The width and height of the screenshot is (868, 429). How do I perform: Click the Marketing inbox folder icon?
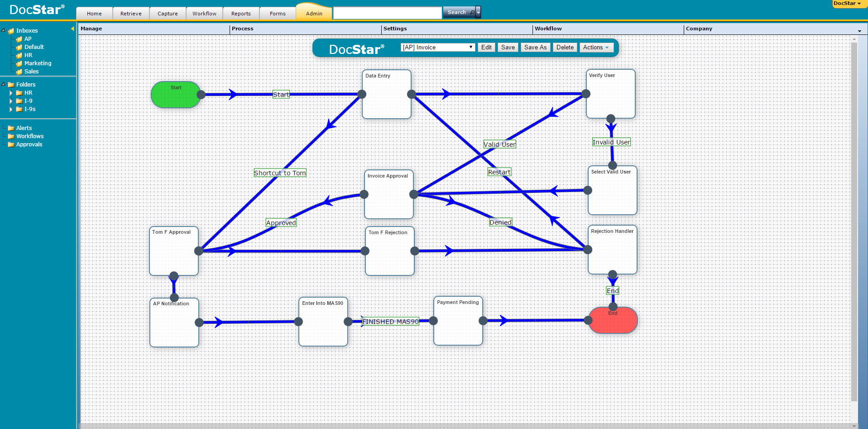click(x=19, y=64)
